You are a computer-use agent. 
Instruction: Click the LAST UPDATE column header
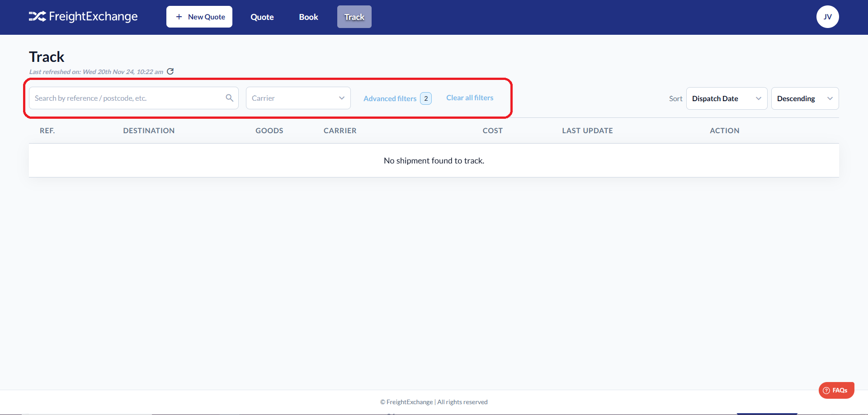coord(588,131)
